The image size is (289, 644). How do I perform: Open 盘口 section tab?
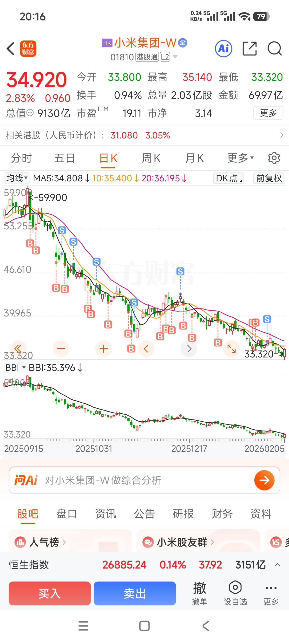(x=67, y=514)
